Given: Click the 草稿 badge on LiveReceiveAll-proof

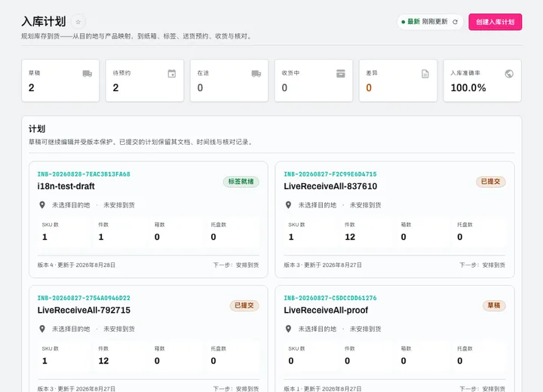Looking at the screenshot, I should click(494, 305).
